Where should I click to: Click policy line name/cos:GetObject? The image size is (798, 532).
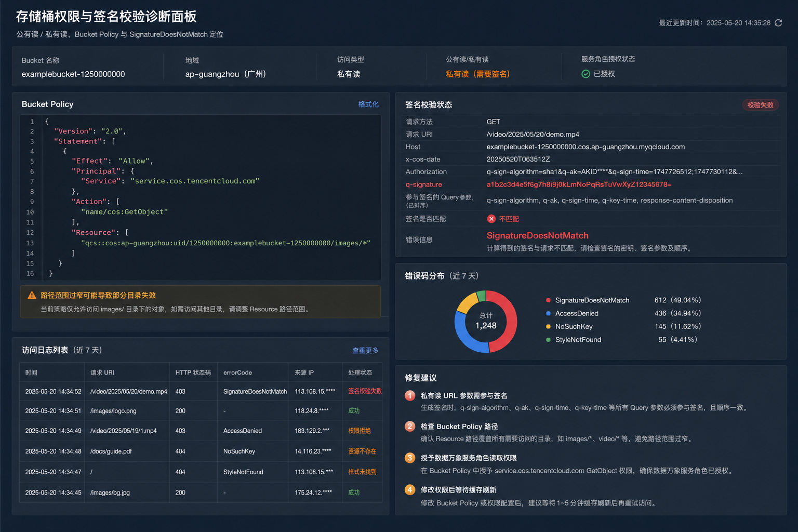pos(124,212)
